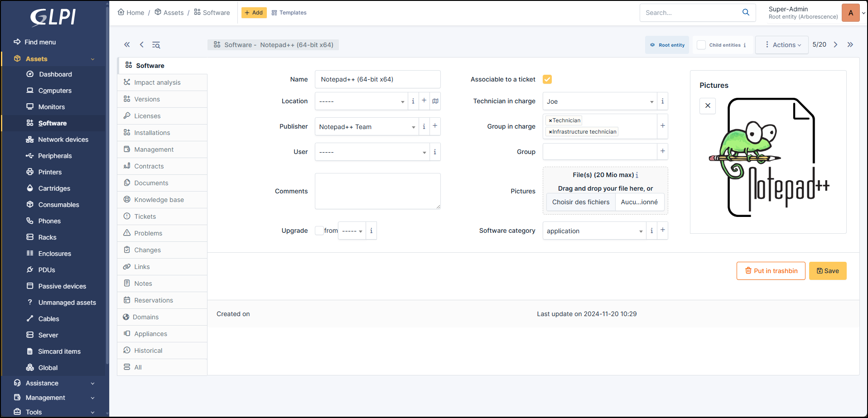Go to next software record arrow
The height and width of the screenshot is (418, 868).
coord(835,44)
